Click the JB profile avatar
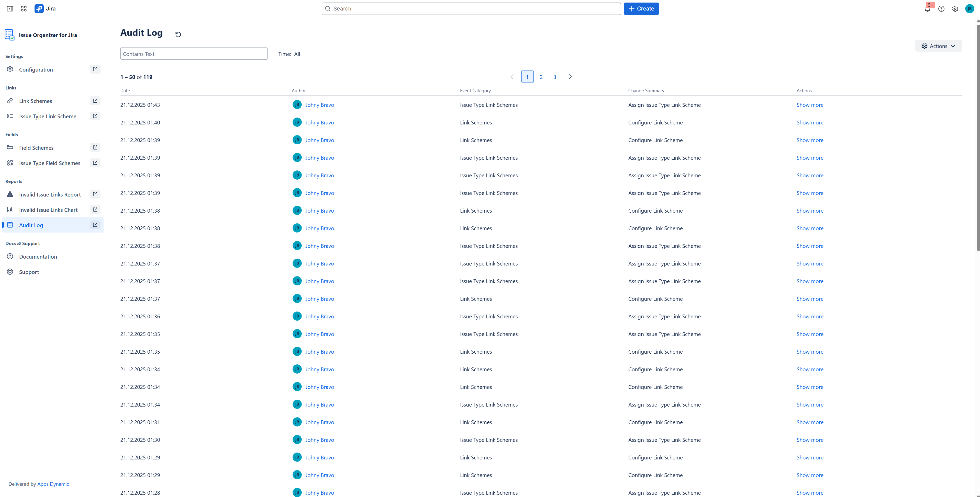 pos(969,9)
